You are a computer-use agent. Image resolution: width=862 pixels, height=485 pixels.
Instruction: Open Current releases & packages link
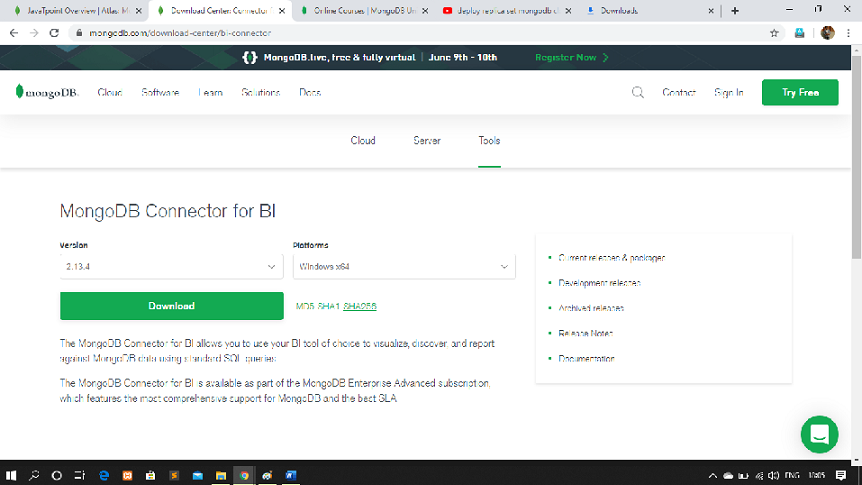pos(611,257)
